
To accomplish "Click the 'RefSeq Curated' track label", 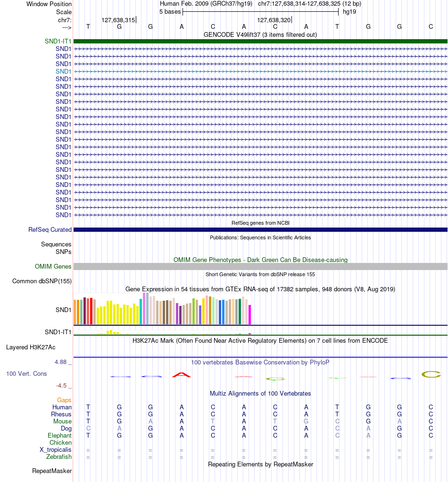I will coord(50,229).
